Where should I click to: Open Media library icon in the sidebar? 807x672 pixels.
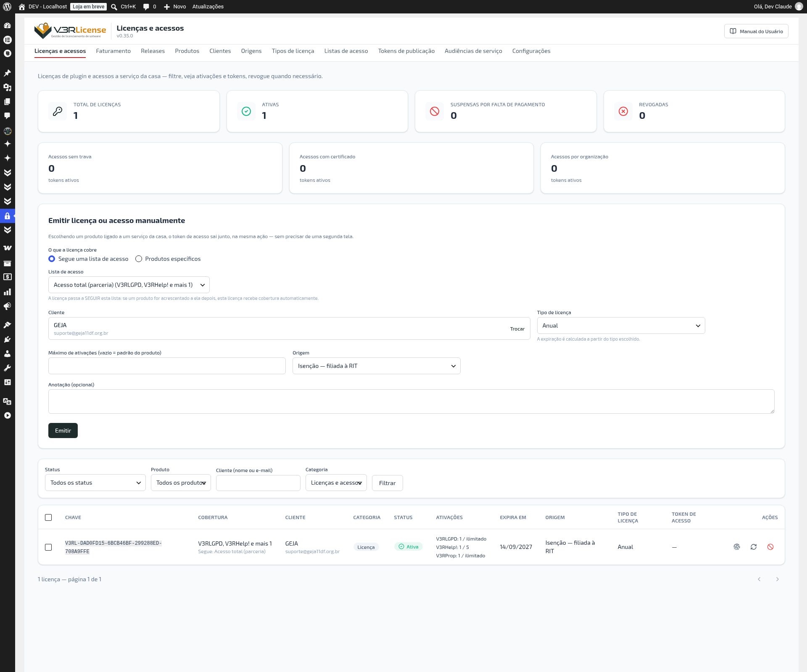click(x=7, y=87)
